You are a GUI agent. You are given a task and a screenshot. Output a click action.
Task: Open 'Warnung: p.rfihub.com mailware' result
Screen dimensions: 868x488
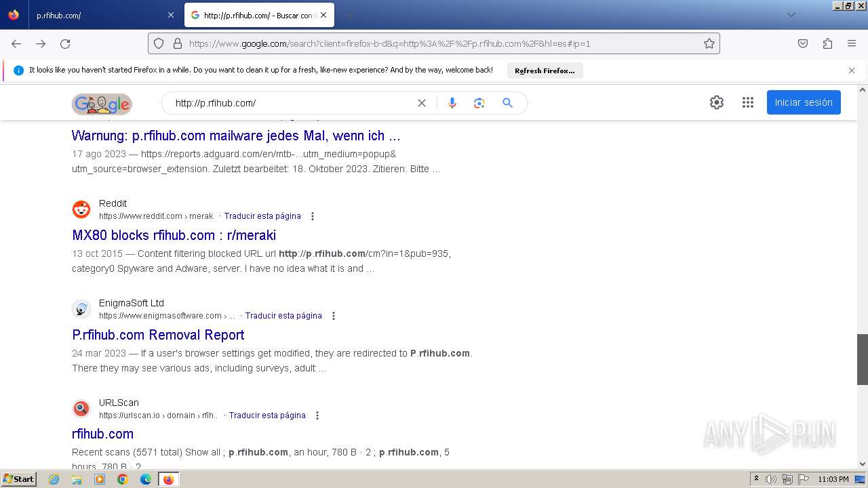point(236,136)
